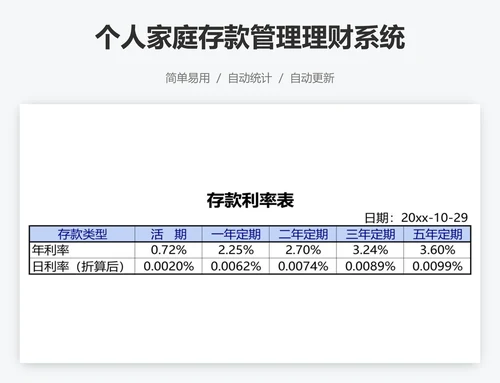This screenshot has width=500, height=383.
Task: Select the cell with 0.0099%
Action: pyautogui.click(x=437, y=266)
